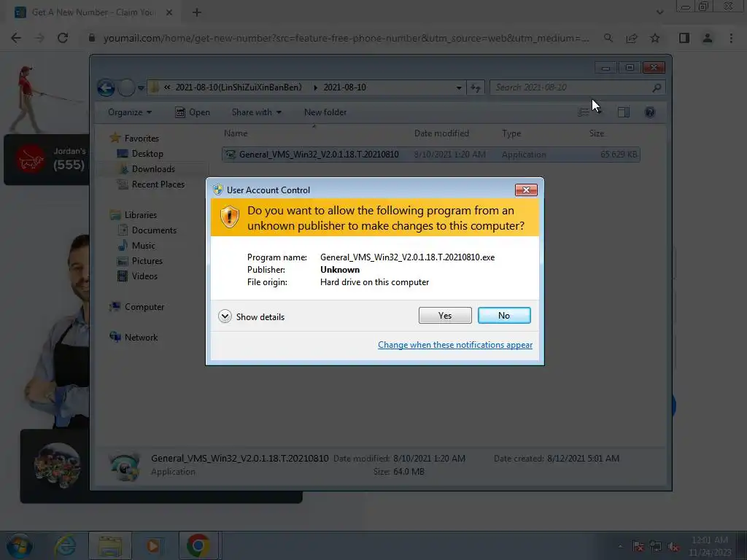
Task: Open Windows Explorer taskbar icon
Action: 110,545
